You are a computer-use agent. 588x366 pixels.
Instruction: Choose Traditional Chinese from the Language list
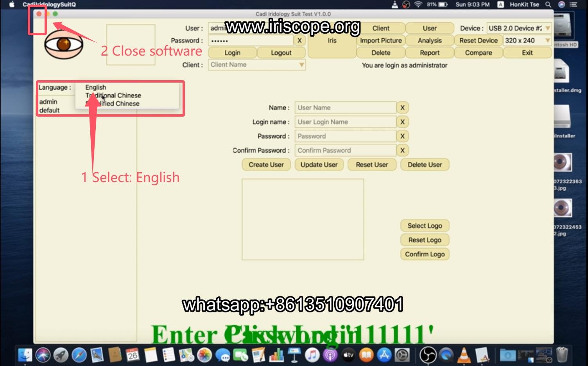[113, 96]
